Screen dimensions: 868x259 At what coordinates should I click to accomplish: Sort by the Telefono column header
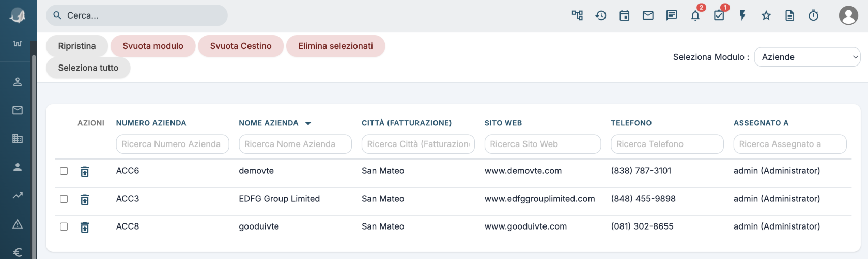tap(631, 123)
